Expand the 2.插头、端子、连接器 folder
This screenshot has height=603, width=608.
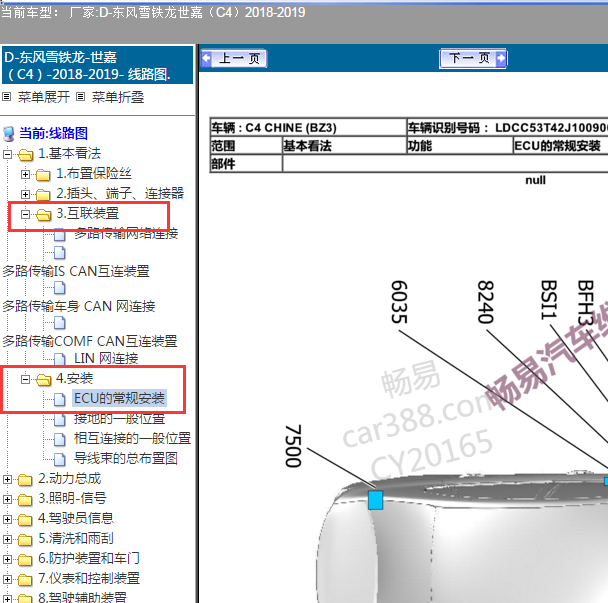[x=25, y=194]
